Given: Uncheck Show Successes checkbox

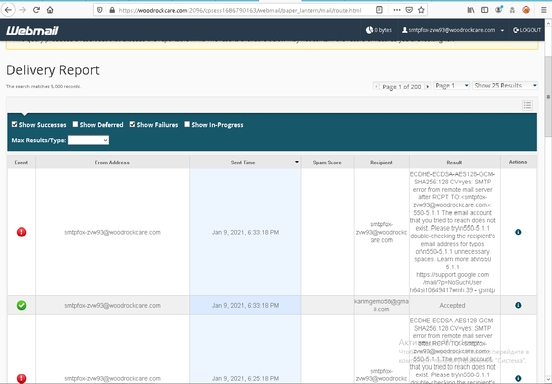Looking at the screenshot, I should (x=14, y=124).
